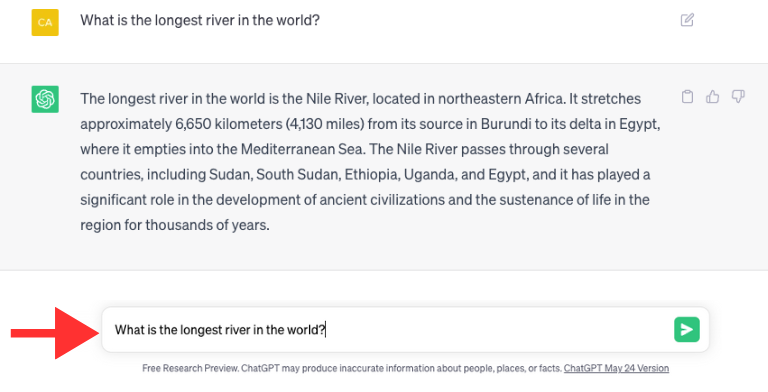Send the message with green arrow button
The width and height of the screenshot is (768, 392).
click(x=687, y=329)
